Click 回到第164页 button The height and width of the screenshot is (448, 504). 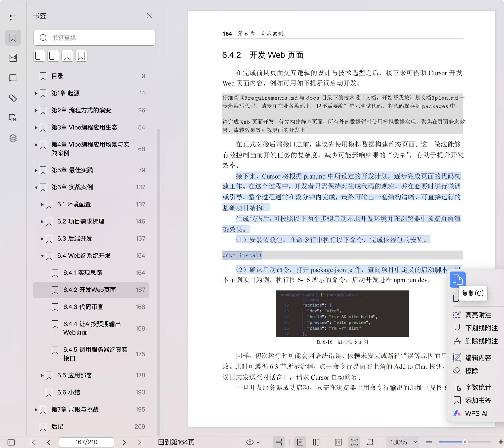coord(176,442)
